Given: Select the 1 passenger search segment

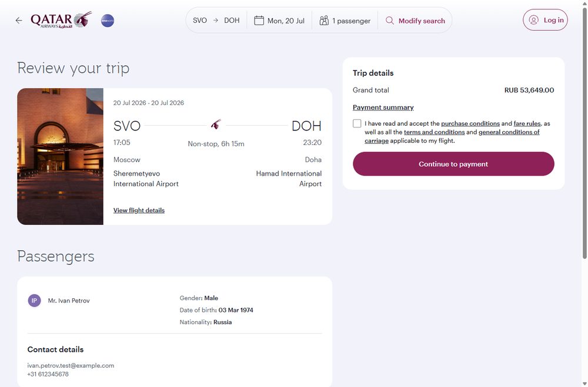Looking at the screenshot, I should click(345, 21).
